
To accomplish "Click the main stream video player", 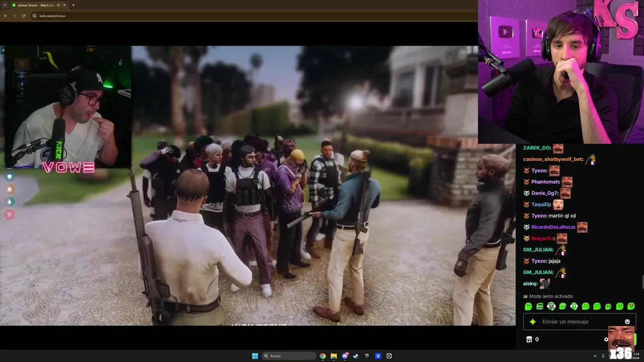I will [x=258, y=186].
